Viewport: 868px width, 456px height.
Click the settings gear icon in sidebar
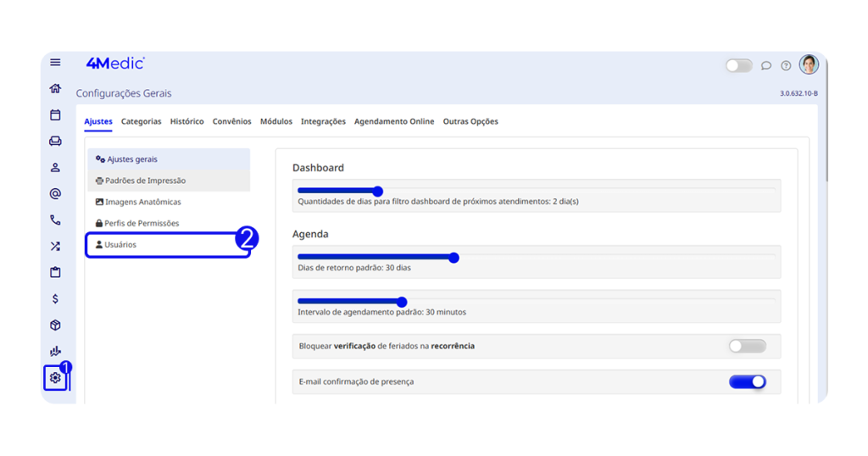(55, 378)
